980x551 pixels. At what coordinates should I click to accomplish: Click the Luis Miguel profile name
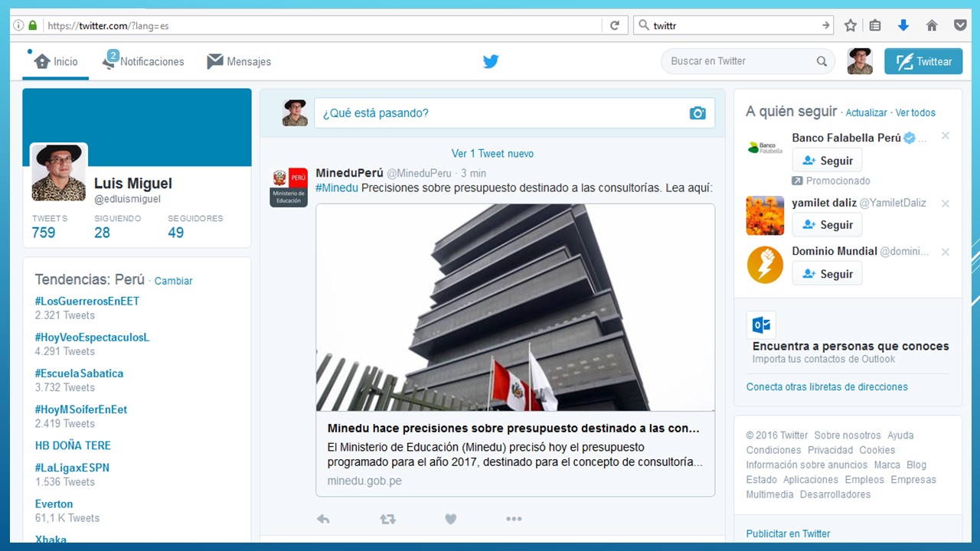click(x=133, y=184)
